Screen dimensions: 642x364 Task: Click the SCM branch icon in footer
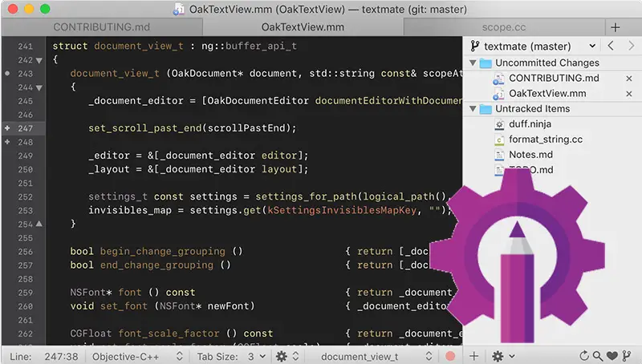tap(627, 356)
